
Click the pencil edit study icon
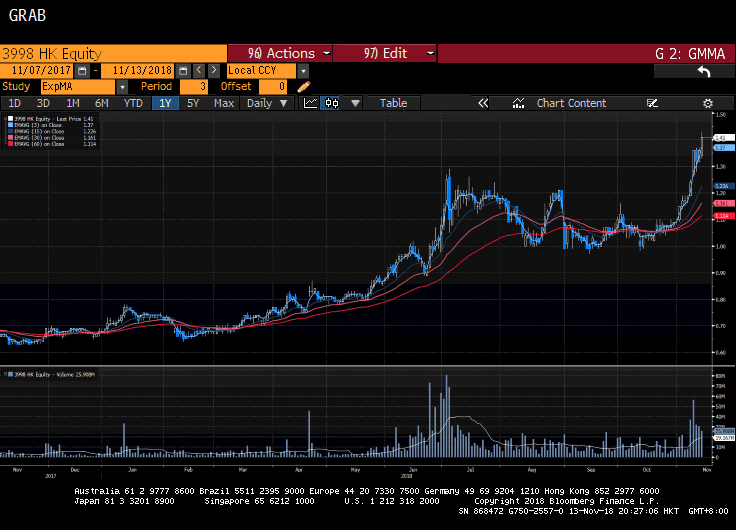tap(304, 86)
